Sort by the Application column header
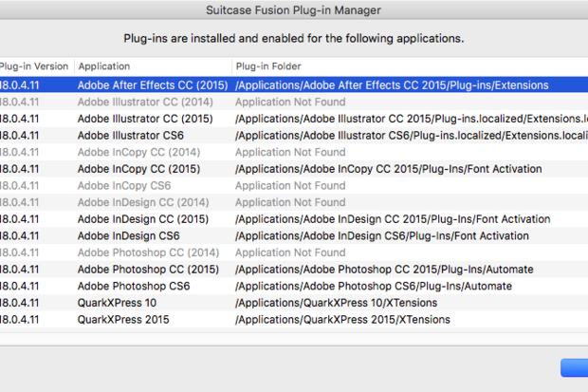Screen dimensions: 588x392 coord(153,66)
